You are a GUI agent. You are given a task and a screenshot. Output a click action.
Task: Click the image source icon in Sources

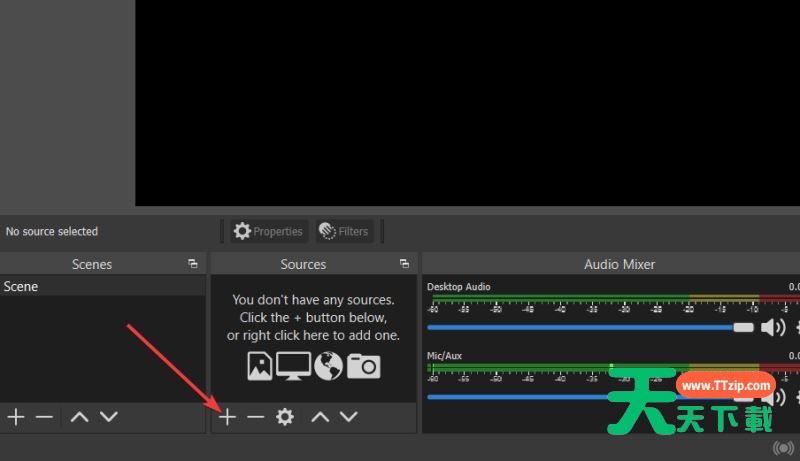pos(259,366)
